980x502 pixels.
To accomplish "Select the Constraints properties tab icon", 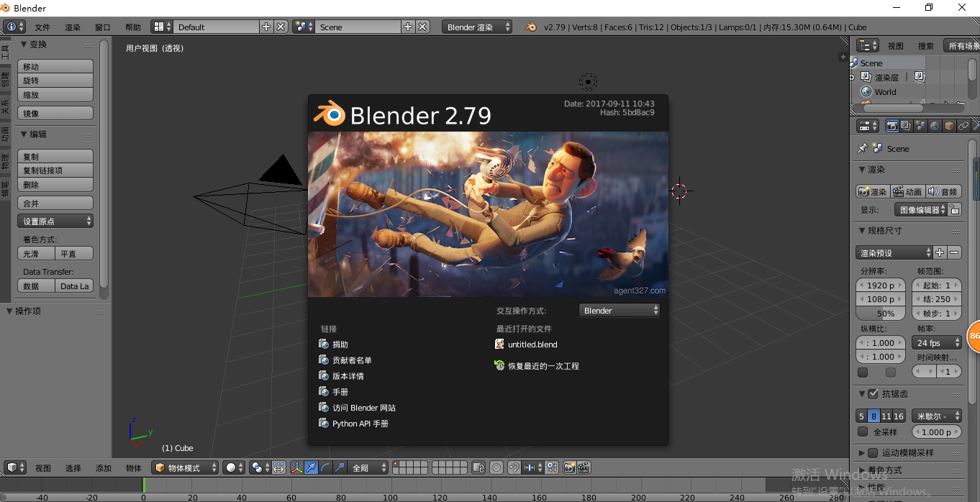I will [x=963, y=125].
